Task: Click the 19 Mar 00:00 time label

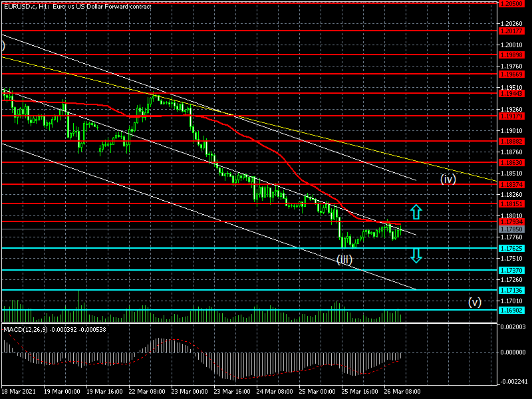Action: pos(62,392)
